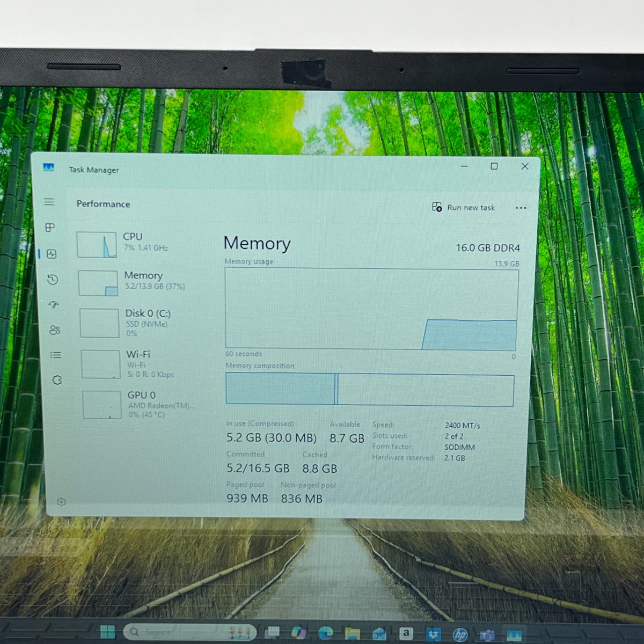644x644 pixels.
Task: Open the Windows Start menu
Action: pyautogui.click(x=108, y=632)
